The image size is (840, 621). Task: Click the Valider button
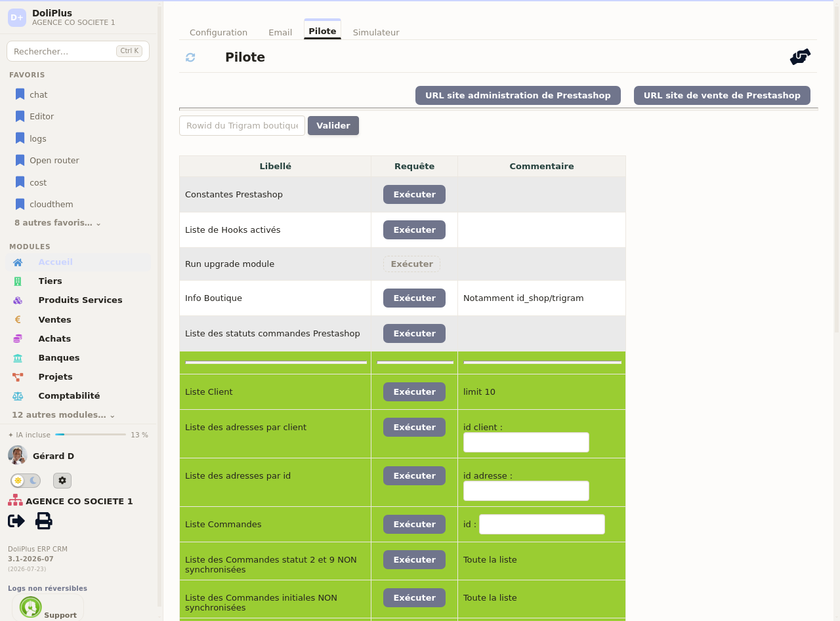[333, 126]
